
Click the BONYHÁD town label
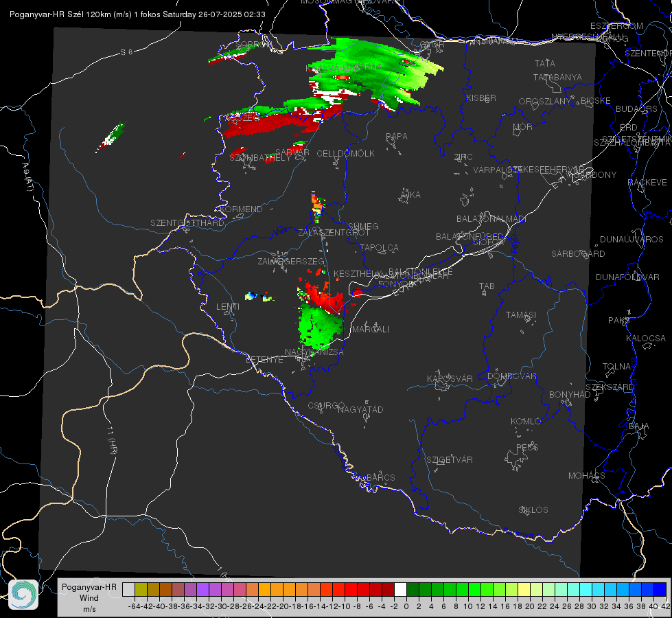[x=570, y=394]
